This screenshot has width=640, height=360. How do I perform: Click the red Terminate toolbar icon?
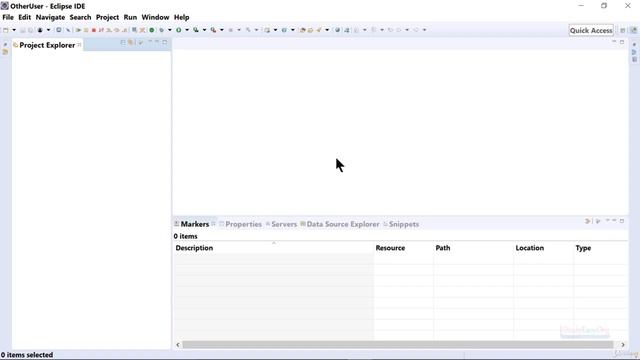tap(94, 30)
